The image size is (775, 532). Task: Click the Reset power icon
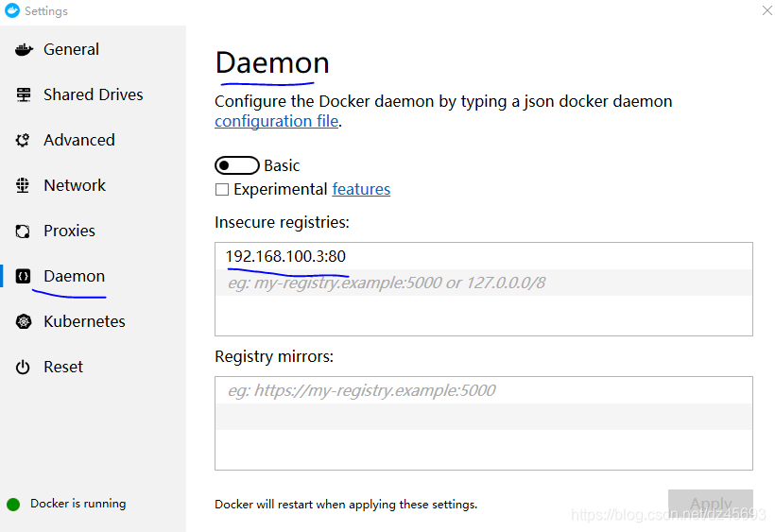pos(23,367)
